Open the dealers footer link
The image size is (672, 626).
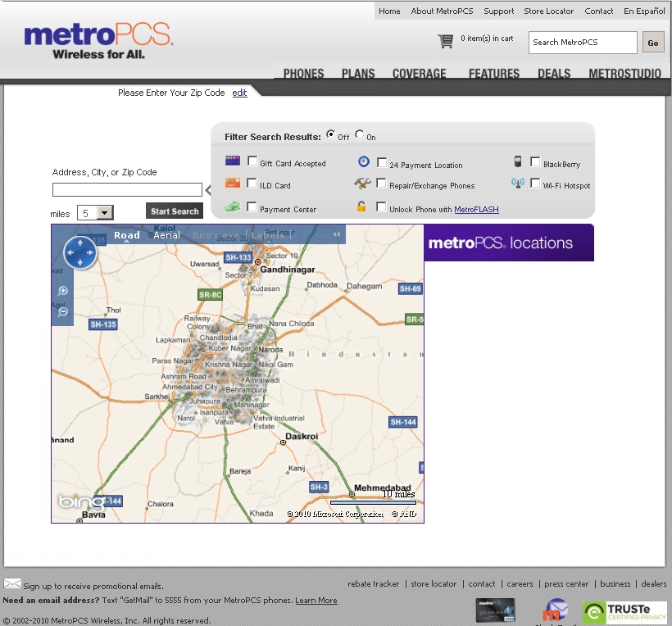(654, 583)
